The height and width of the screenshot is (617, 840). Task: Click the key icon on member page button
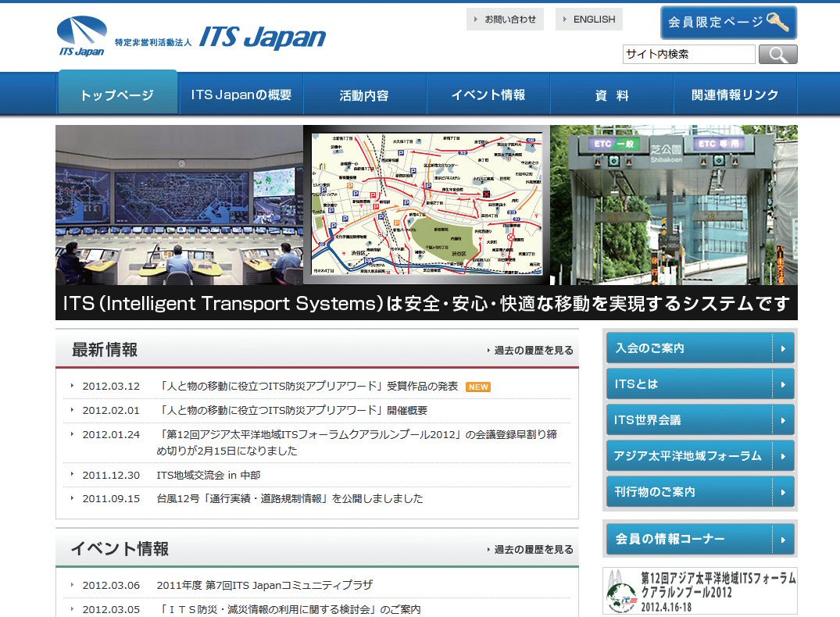click(777, 21)
